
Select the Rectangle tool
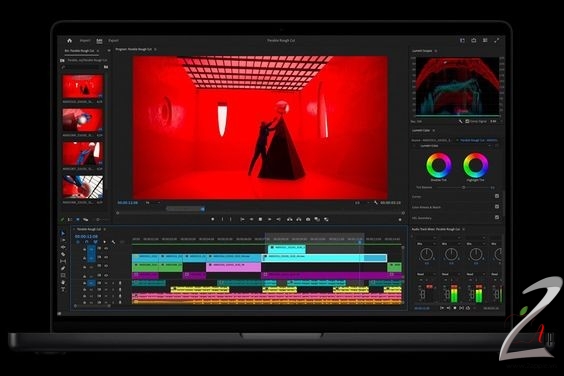[x=63, y=275]
